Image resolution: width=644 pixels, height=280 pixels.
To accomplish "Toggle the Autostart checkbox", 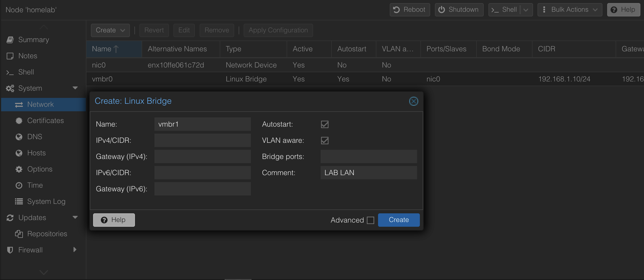I will pos(325,124).
